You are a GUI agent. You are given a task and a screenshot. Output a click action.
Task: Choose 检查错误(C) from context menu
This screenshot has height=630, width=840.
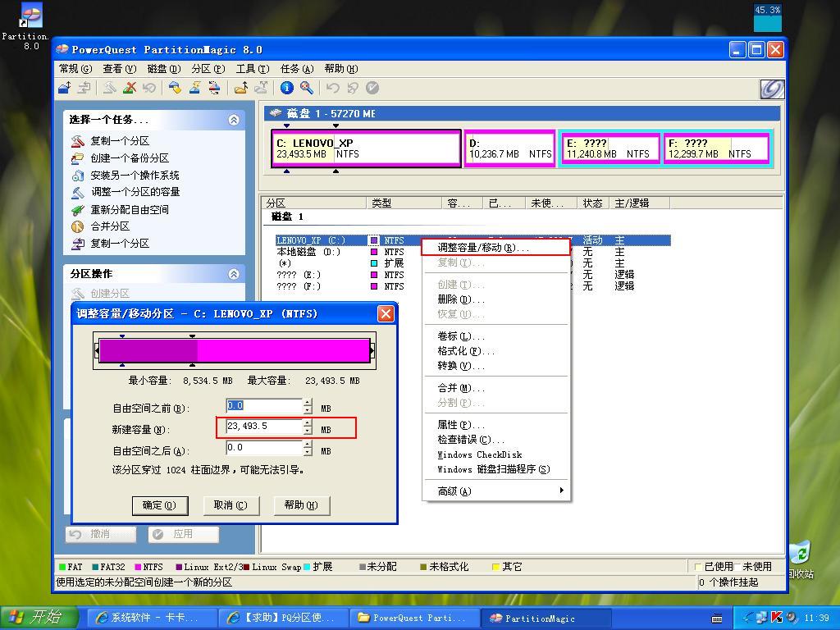tap(495, 440)
